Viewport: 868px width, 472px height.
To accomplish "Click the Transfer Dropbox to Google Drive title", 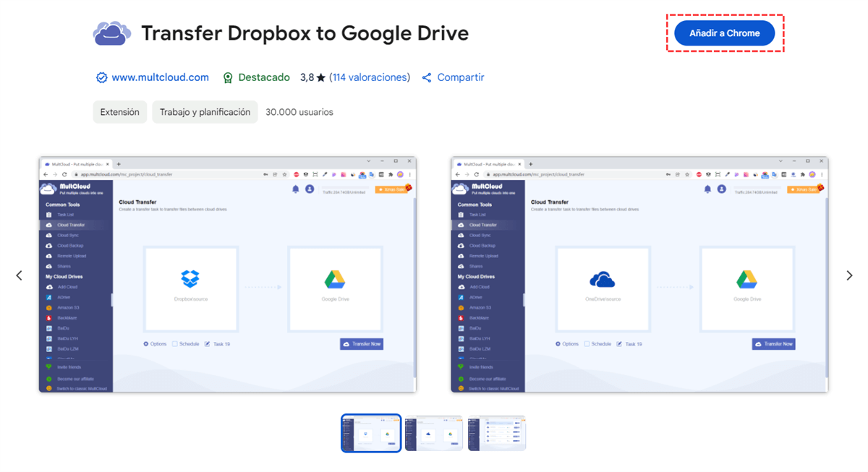I will coord(305,33).
